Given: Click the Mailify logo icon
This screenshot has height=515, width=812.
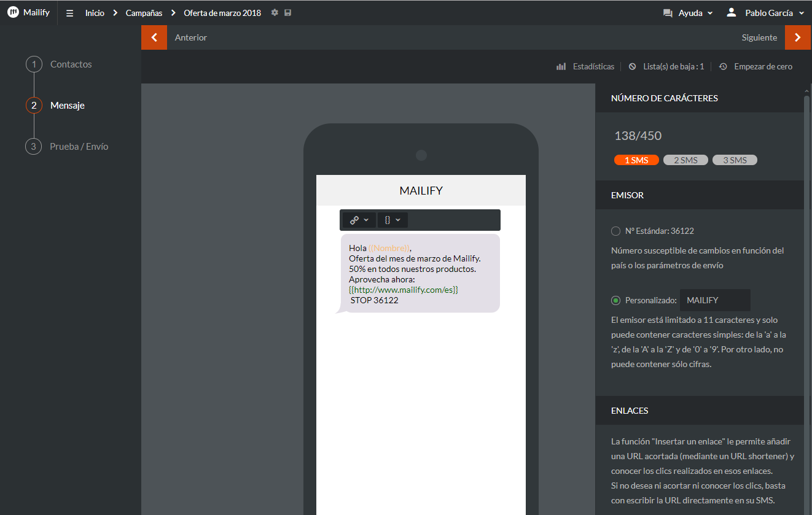Looking at the screenshot, I should 13,12.
